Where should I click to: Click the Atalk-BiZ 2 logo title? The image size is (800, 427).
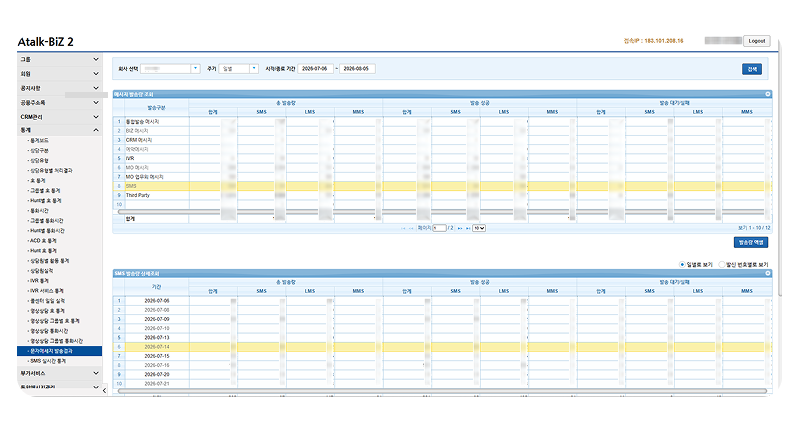45,42
